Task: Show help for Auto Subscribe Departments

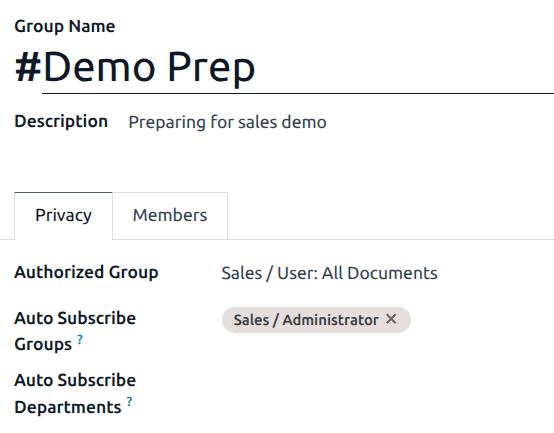Action: pos(129,402)
